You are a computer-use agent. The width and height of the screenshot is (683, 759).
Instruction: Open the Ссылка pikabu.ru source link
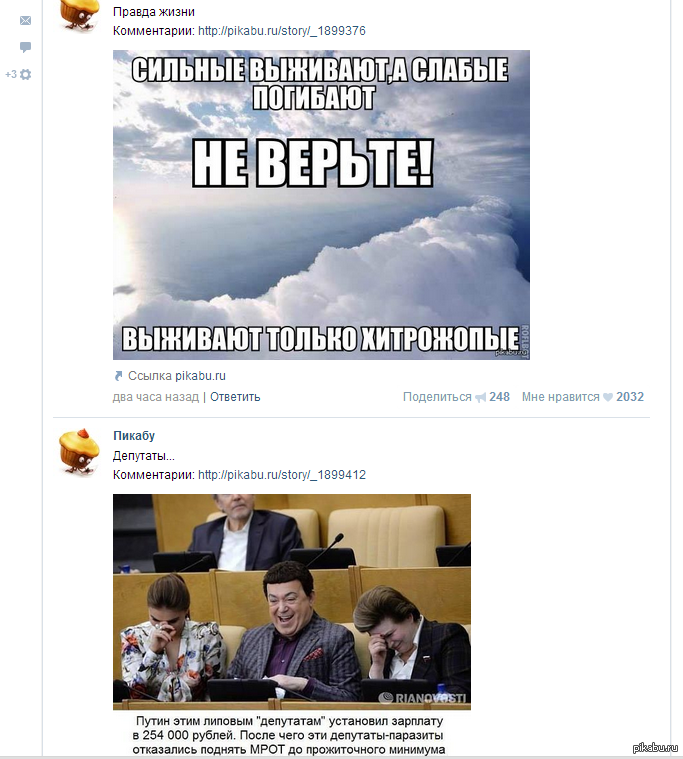point(177,376)
